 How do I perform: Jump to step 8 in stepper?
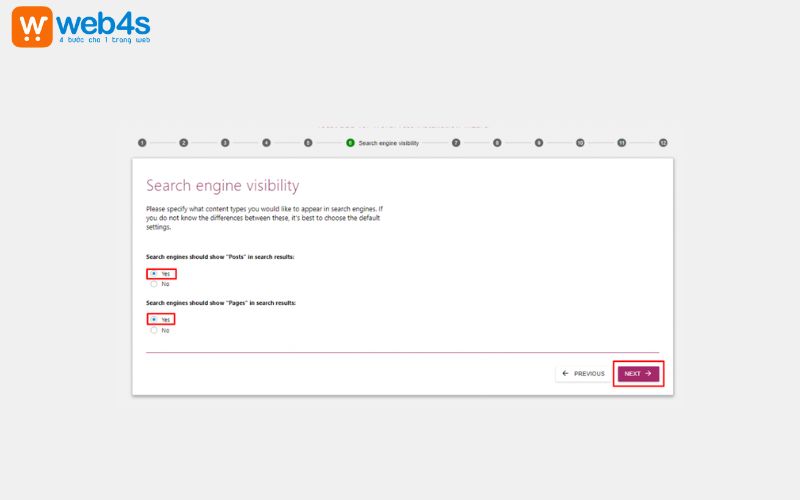497,143
